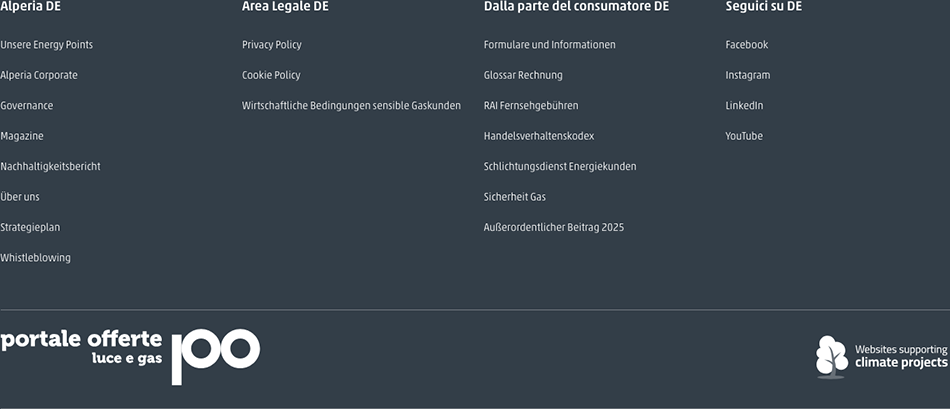Image resolution: width=950 pixels, height=409 pixels.
Task: Open Formulare und Informationen
Action: tap(550, 45)
